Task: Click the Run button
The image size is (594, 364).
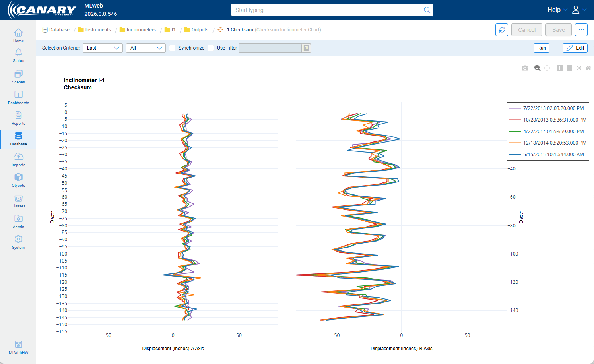Action: tap(542, 48)
